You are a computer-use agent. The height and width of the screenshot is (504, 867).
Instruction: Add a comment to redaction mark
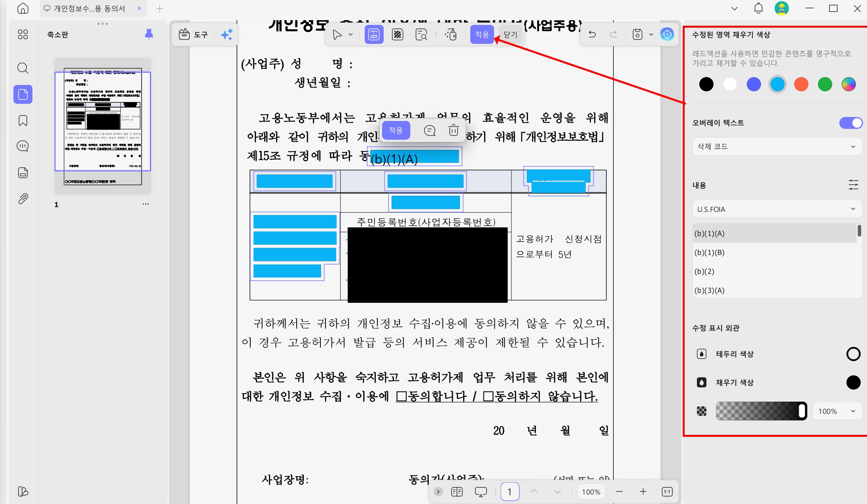[x=430, y=130]
